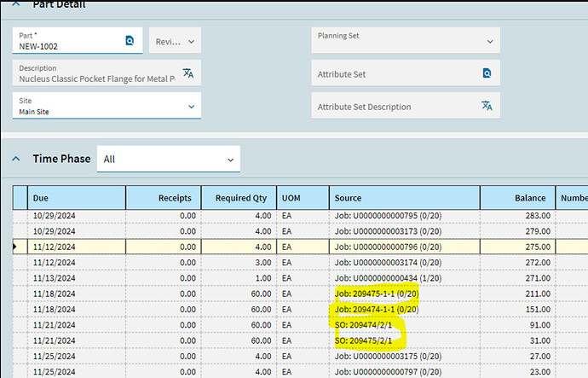Select balance cell 31.00

(517, 340)
